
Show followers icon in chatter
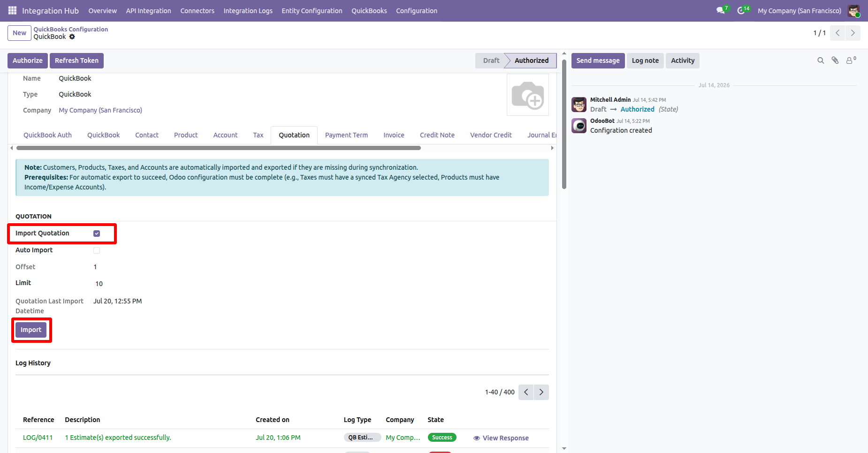coord(851,60)
